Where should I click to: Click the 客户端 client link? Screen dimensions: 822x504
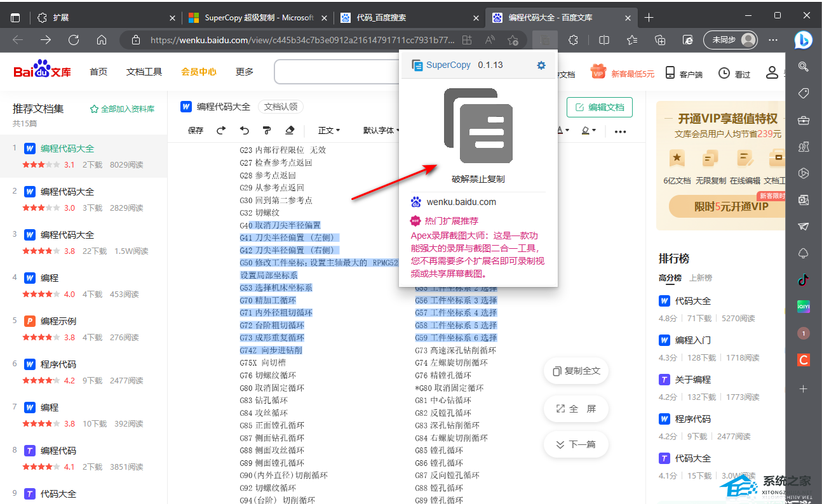684,74
